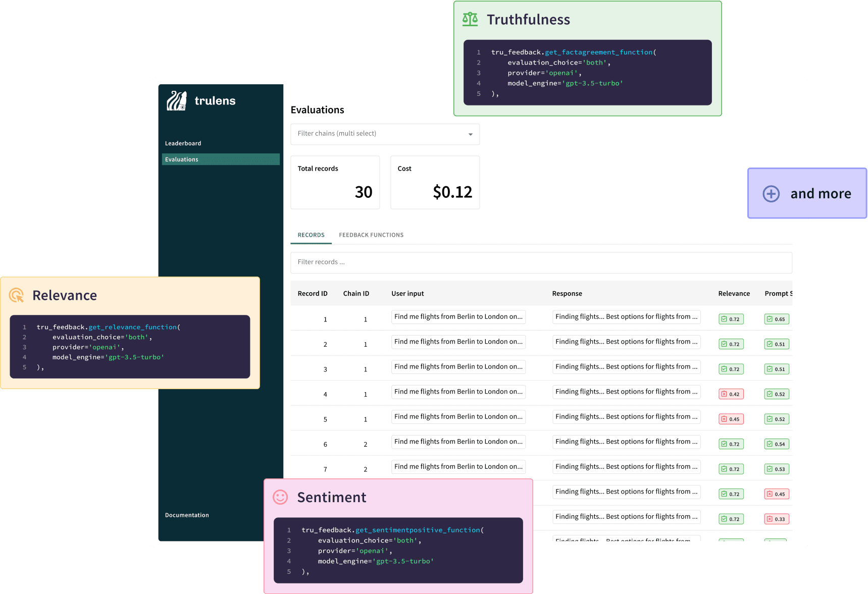Image resolution: width=868 pixels, height=594 pixels.
Task: Click record 4's red 0.42 relevance badge
Action: point(731,394)
